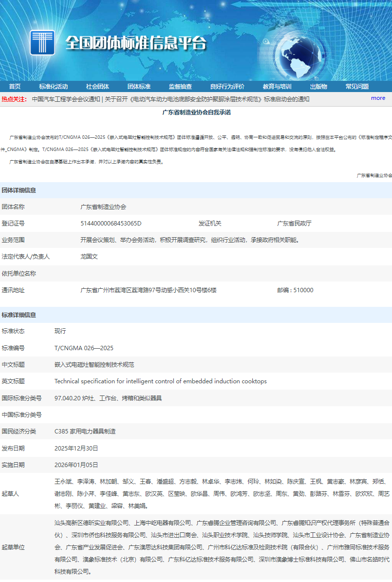This screenshot has height=582, width=392.
Task: Go to the 首页 home menu
Action: coord(15,87)
